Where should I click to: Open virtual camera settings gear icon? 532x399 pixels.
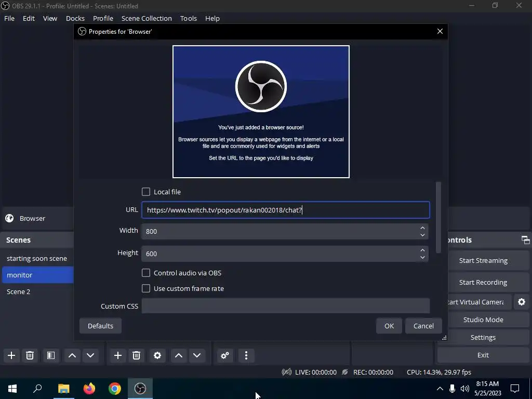point(522,302)
